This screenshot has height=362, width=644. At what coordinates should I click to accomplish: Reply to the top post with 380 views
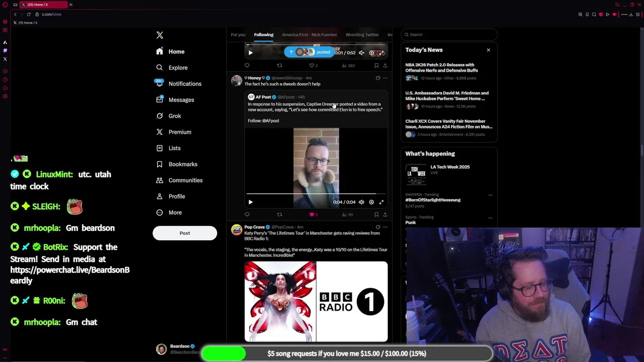tap(247, 65)
